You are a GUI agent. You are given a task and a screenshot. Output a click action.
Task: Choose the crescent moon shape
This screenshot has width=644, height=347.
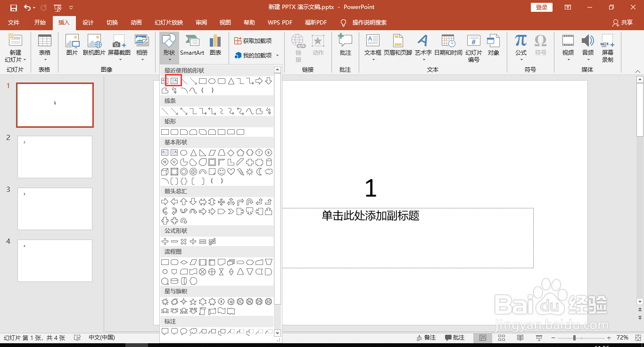pyautogui.click(x=259, y=172)
